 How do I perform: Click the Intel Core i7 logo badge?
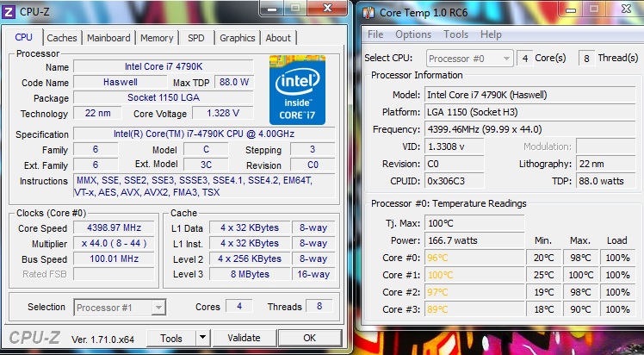pos(297,90)
